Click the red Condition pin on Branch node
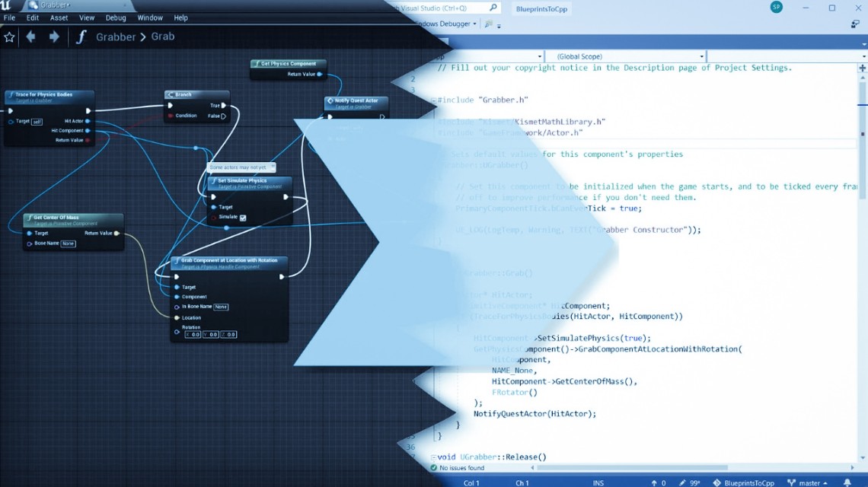 point(171,116)
